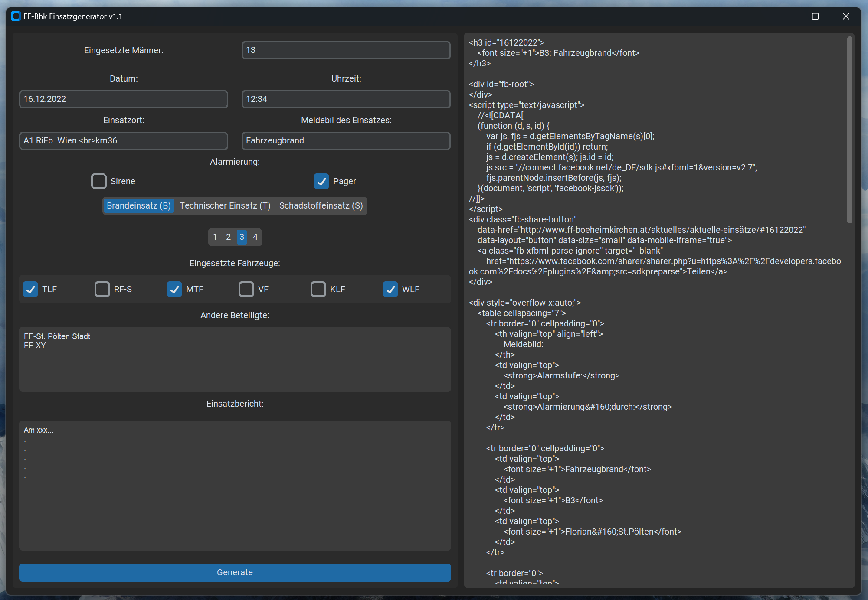The height and width of the screenshot is (600, 868).
Task: Click the 'Eingesetzte Männer:' label
Action: tap(124, 51)
